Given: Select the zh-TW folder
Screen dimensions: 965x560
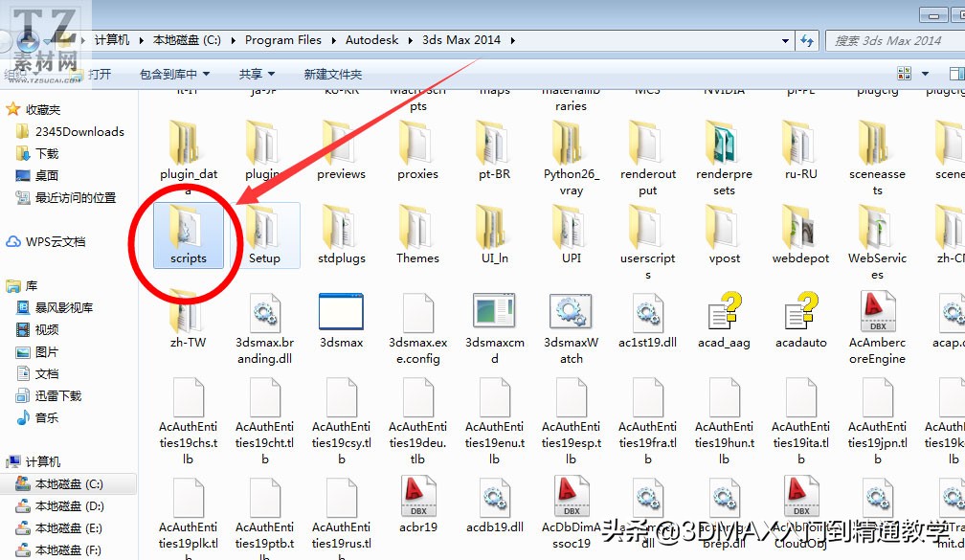Looking at the screenshot, I should click(x=189, y=320).
